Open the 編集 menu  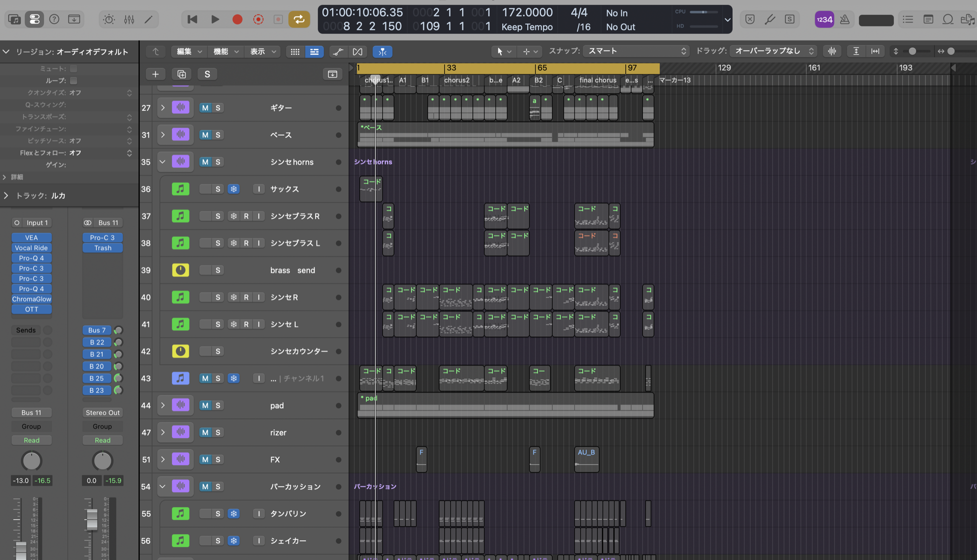pyautogui.click(x=189, y=52)
